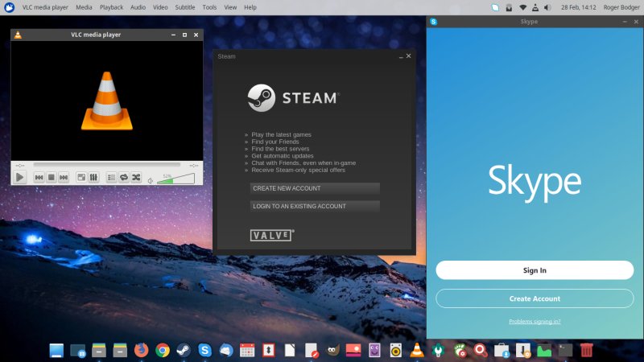Click Login to an Existing Account

pos(315,206)
